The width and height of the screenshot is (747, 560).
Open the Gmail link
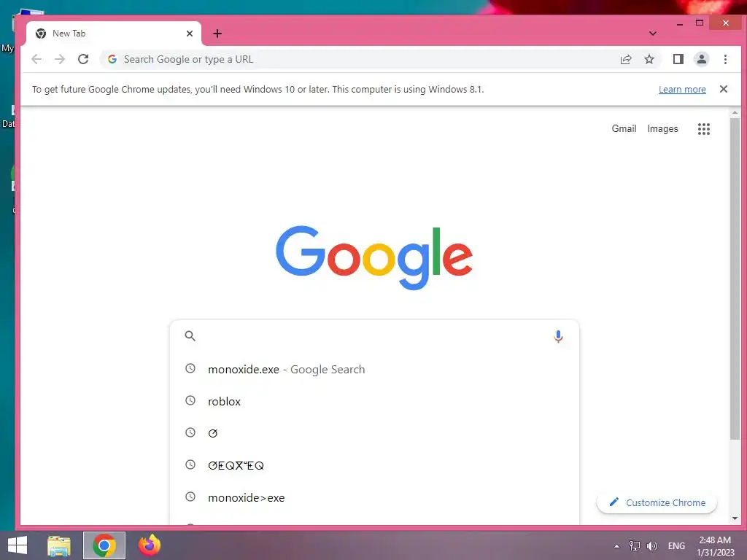pos(624,128)
